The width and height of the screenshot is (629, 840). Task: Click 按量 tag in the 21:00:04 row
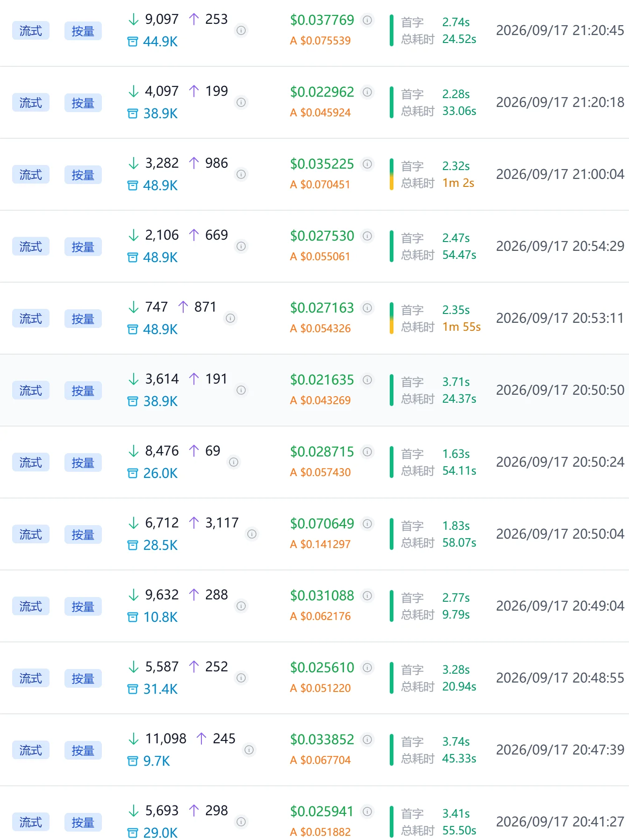pyautogui.click(x=83, y=175)
